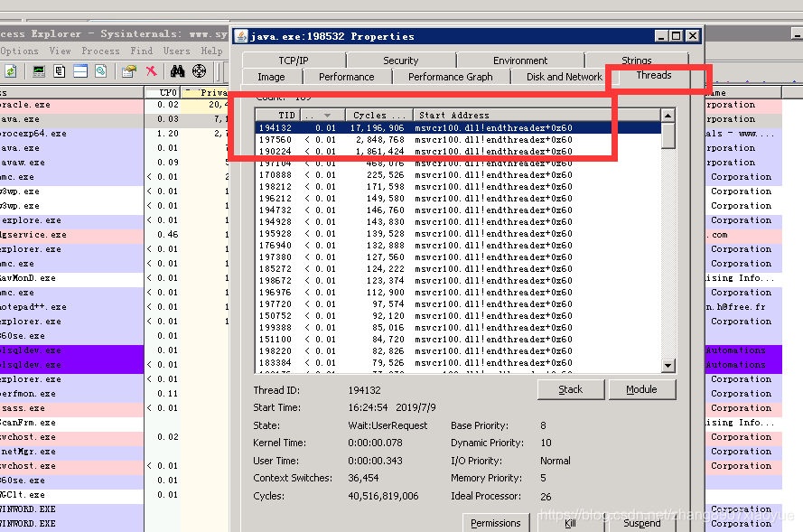Click the red X Kill Process icon

tap(151, 71)
